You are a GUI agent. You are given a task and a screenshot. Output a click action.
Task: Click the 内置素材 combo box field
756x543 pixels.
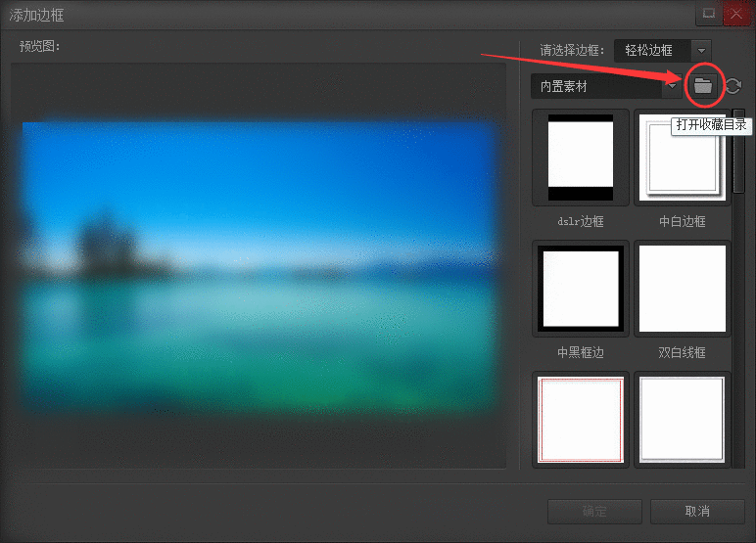click(596, 86)
